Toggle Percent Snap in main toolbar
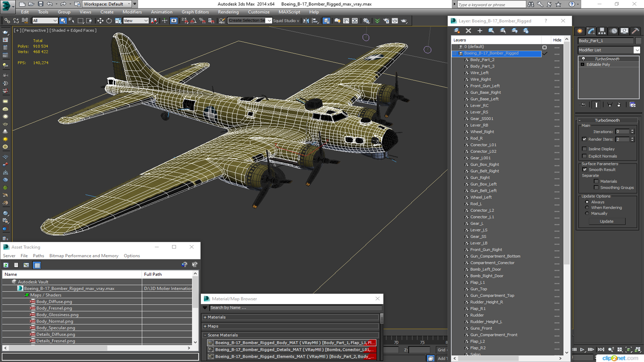This screenshot has height=362, width=644. click(x=202, y=21)
